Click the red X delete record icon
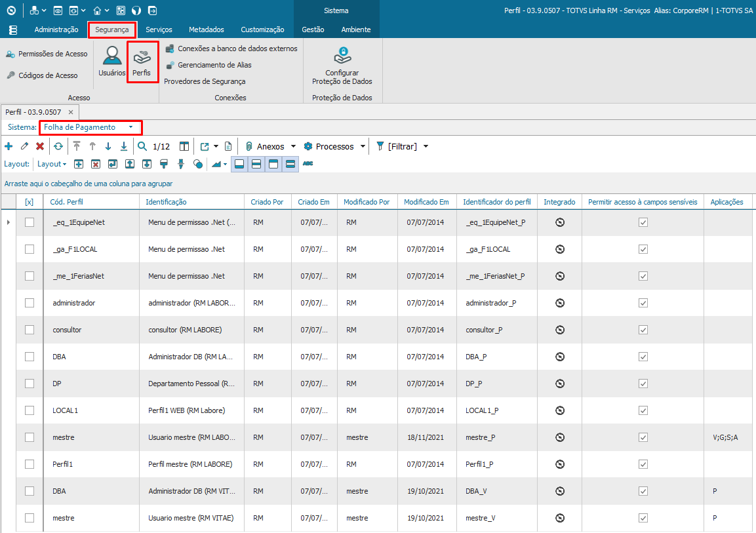The width and height of the screenshot is (756, 533). (40, 146)
